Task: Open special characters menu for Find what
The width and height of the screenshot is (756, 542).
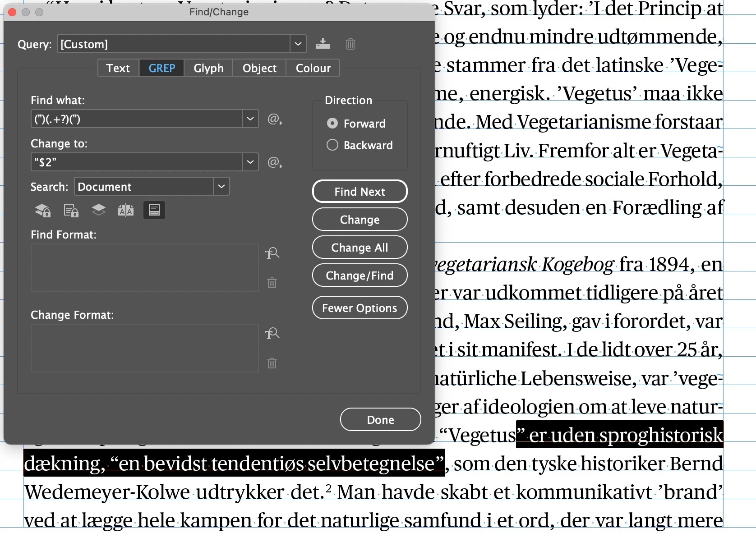Action: (275, 119)
